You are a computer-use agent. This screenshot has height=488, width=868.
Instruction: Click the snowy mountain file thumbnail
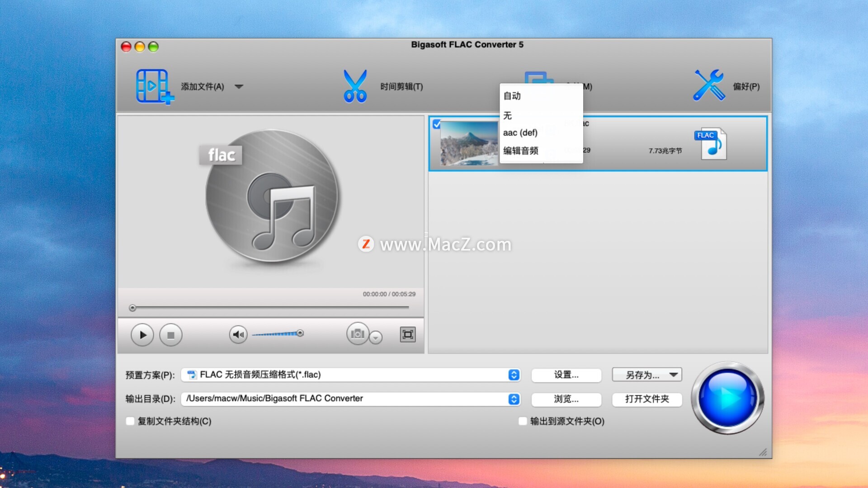coord(469,143)
